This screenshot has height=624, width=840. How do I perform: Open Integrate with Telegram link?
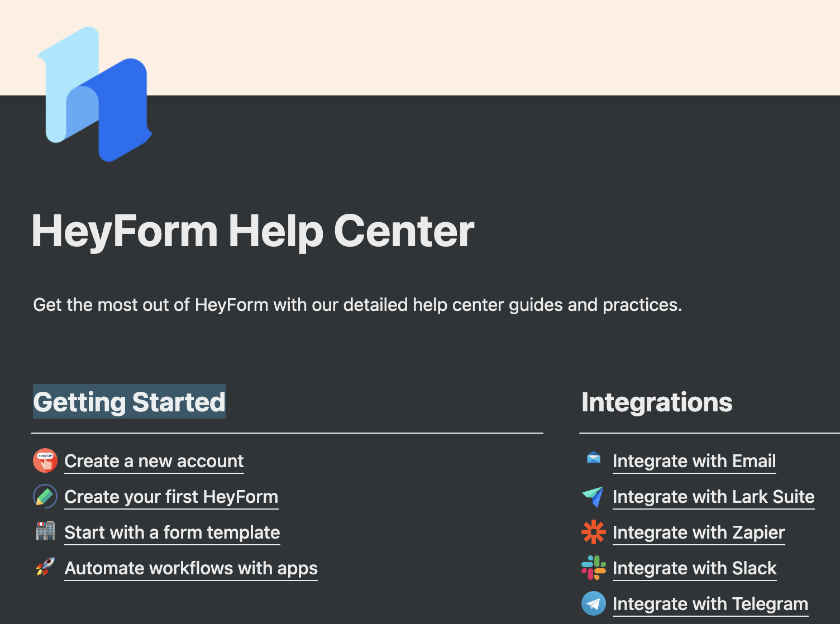pyautogui.click(x=710, y=604)
